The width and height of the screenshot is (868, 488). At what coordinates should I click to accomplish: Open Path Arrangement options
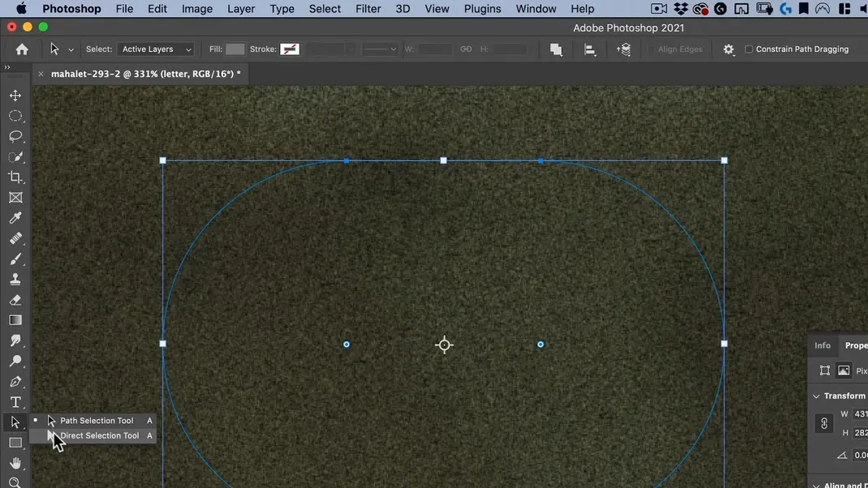click(x=624, y=50)
